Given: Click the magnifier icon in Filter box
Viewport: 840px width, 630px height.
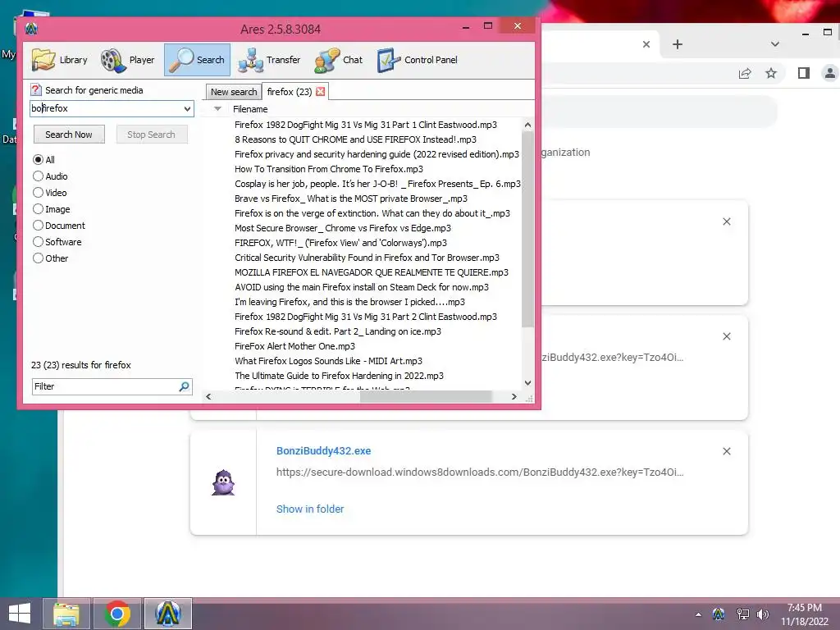Looking at the screenshot, I should 184,386.
